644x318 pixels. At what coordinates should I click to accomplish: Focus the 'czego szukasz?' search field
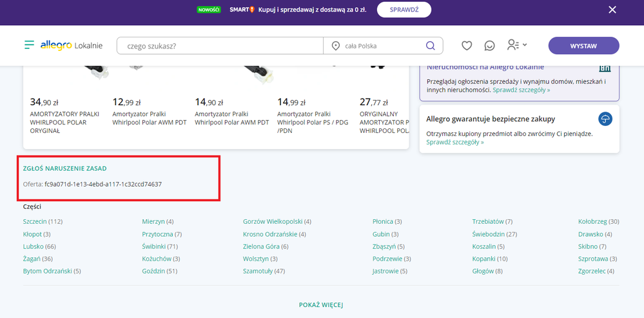tap(220, 46)
